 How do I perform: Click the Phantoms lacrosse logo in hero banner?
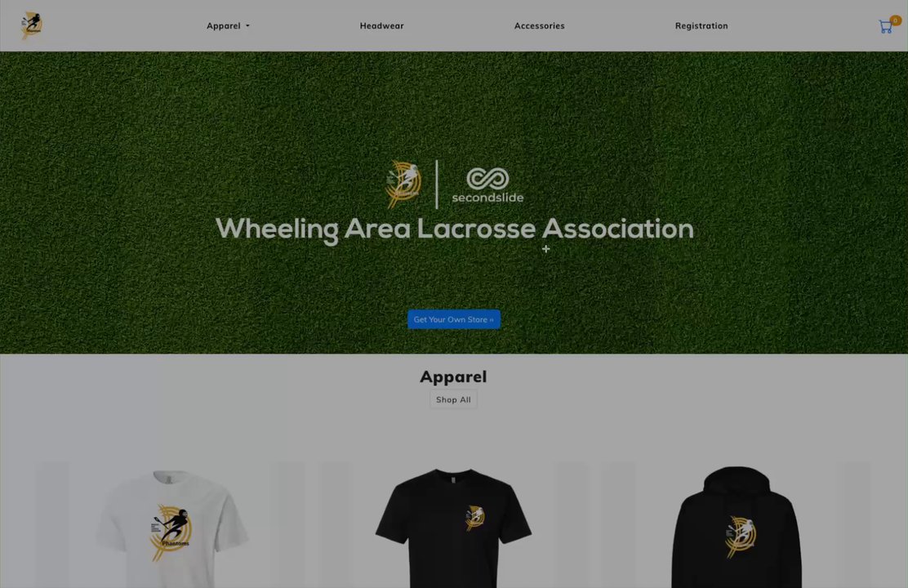coord(403,184)
